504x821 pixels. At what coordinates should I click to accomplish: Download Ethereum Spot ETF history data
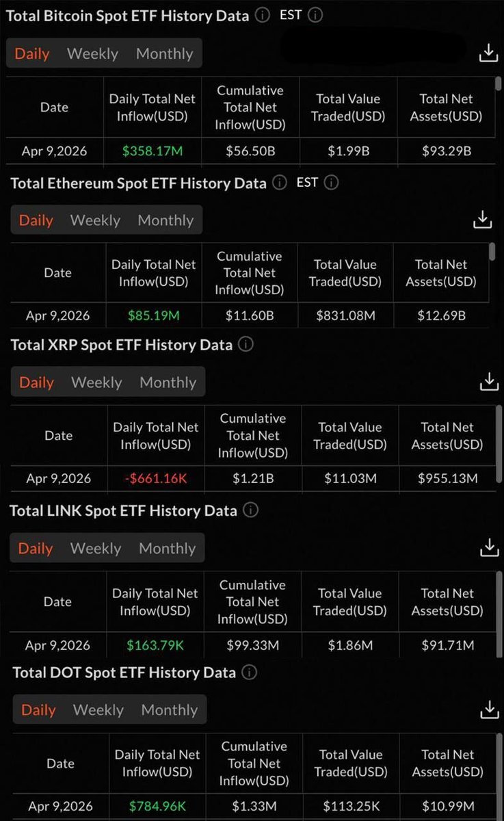(x=483, y=220)
